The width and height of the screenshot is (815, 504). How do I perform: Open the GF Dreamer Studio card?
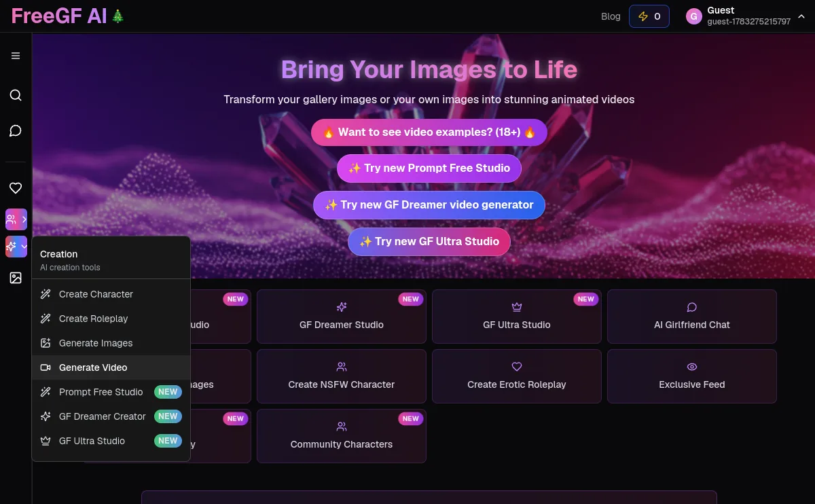click(x=342, y=317)
